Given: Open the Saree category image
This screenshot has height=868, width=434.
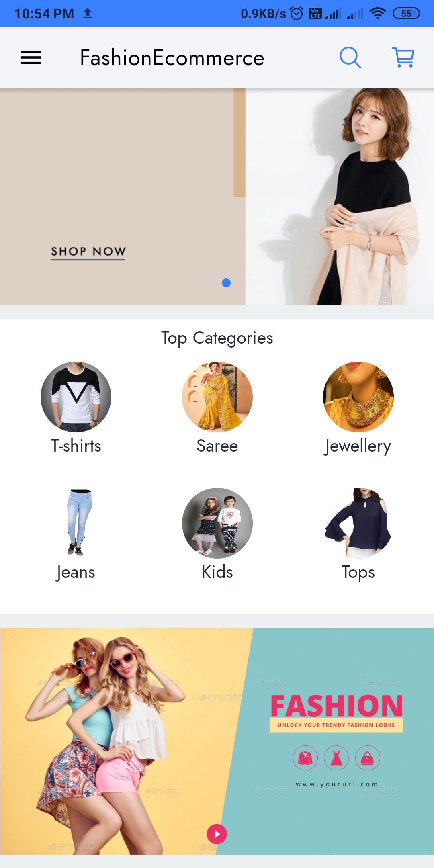Looking at the screenshot, I should [x=217, y=397].
